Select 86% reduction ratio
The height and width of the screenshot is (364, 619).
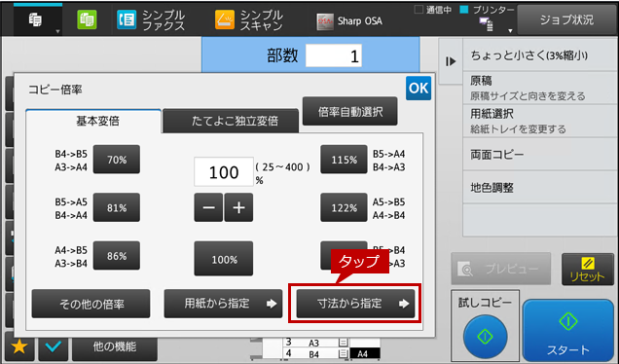pyautogui.click(x=117, y=256)
